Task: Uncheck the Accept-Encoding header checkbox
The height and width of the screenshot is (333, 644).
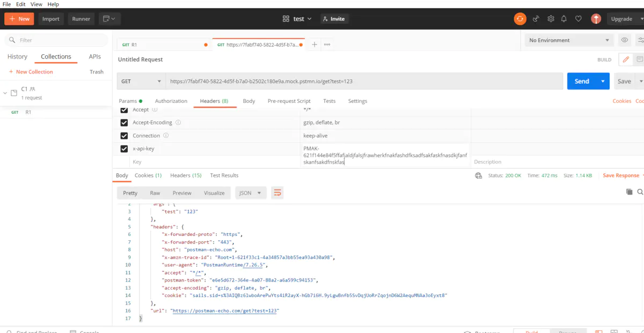Action: click(x=124, y=123)
